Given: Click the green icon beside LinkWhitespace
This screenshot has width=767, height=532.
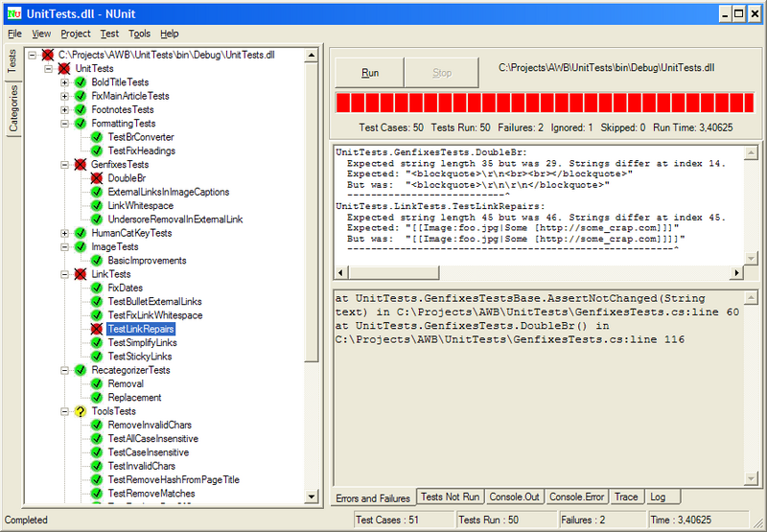Looking at the screenshot, I should tap(97, 205).
